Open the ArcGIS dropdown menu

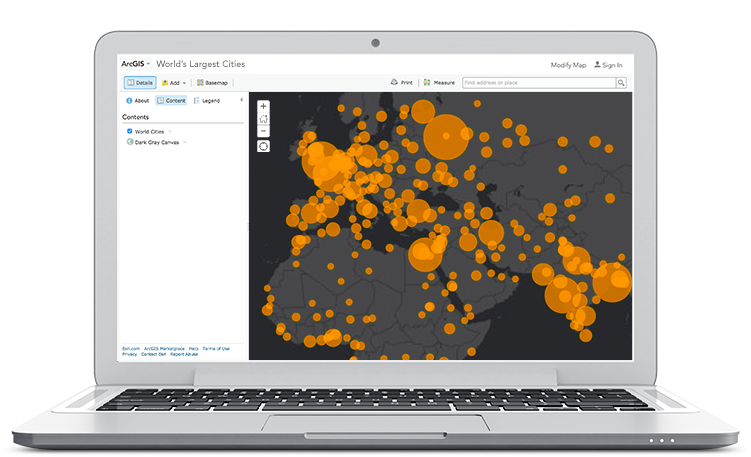click(x=136, y=64)
